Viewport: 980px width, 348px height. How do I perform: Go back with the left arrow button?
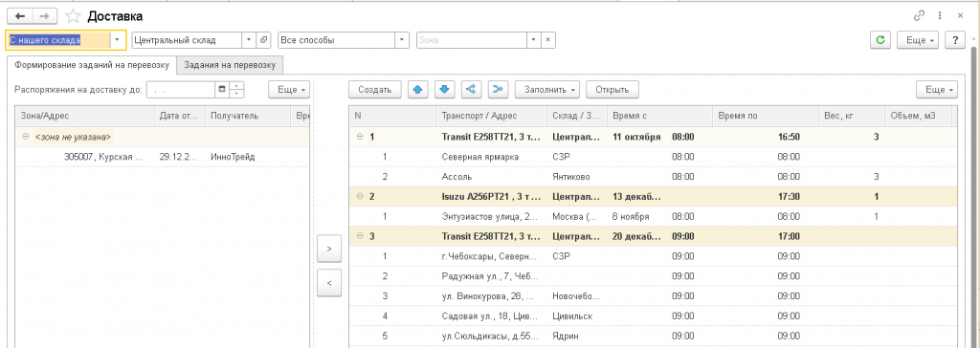pyautogui.click(x=20, y=16)
